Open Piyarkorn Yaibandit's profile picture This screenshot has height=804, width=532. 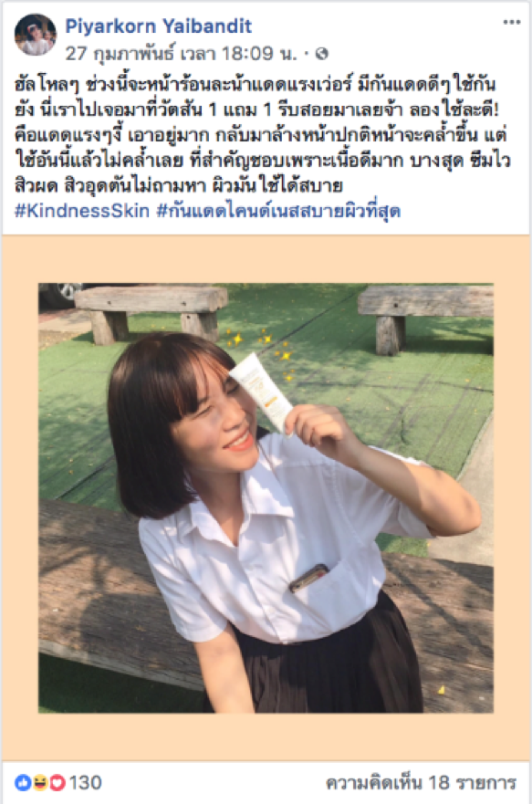36,35
